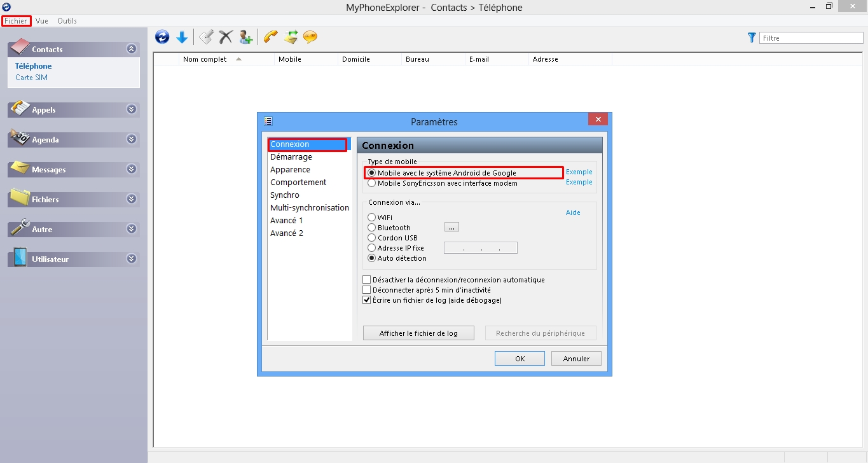This screenshot has width=868, height=463.
Task: Click the delete contact X icon
Action: tap(226, 38)
